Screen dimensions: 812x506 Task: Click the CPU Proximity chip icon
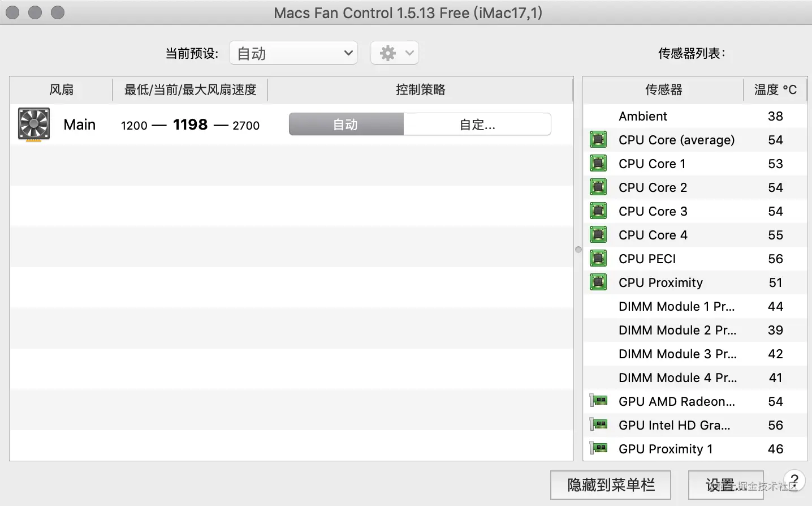[x=598, y=282]
